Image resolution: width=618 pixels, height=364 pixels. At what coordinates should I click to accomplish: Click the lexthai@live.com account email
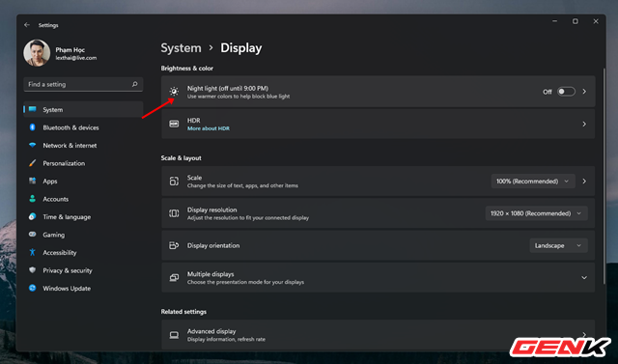76,58
